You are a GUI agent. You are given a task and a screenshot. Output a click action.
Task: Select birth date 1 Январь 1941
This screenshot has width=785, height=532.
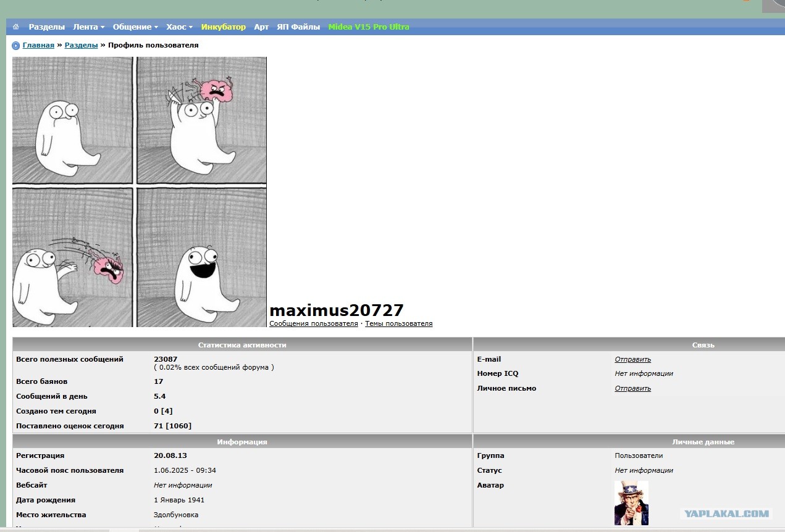(179, 500)
